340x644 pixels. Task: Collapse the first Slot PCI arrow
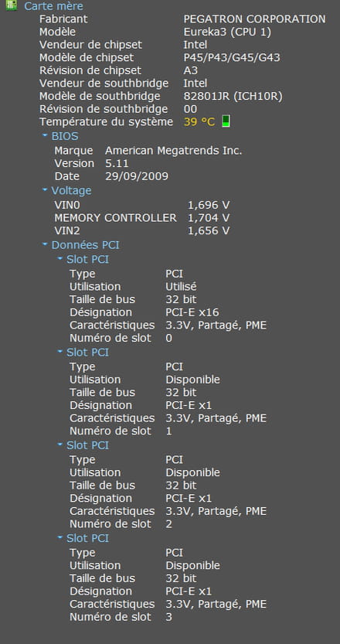60,259
